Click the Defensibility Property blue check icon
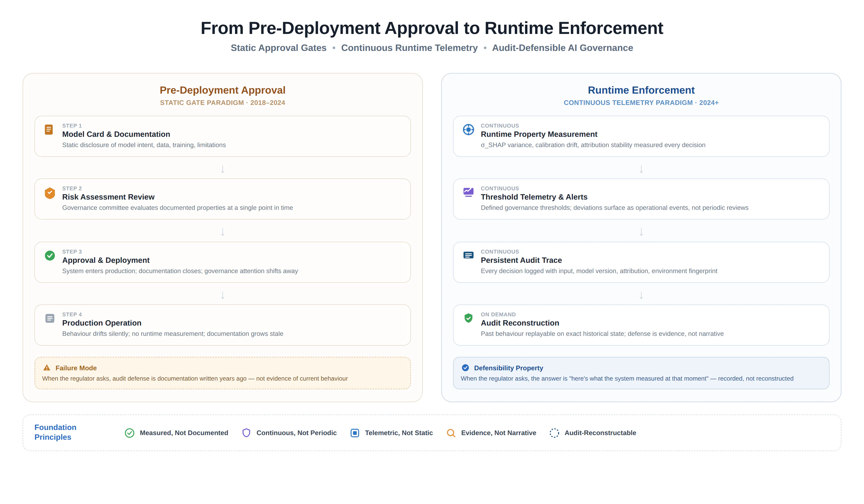Viewport: 864px width, 504px height. tap(465, 368)
